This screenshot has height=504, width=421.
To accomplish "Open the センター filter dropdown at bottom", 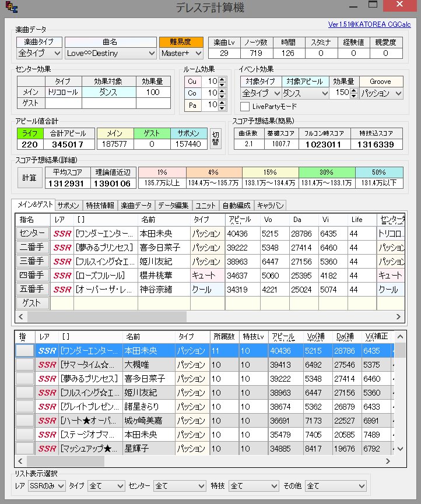I will 180,486.
